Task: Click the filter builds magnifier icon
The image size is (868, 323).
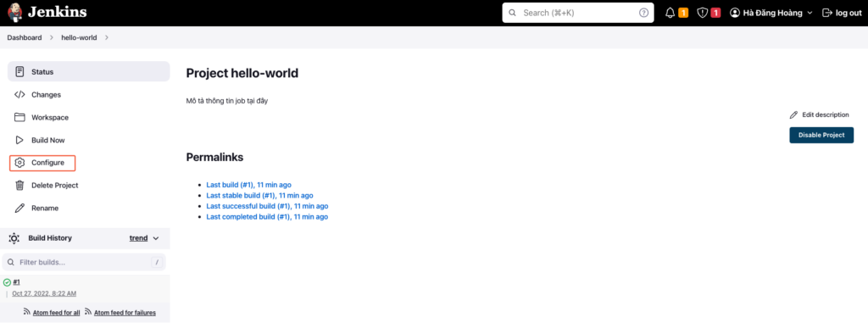Action: point(11,262)
